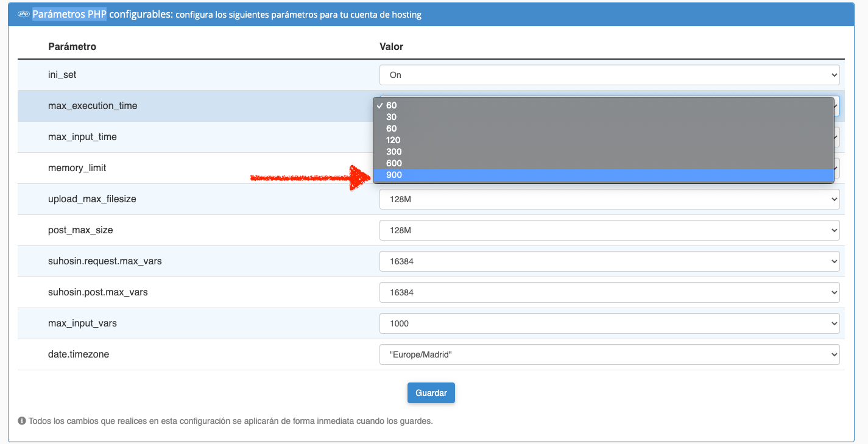Click the max_input_vars label
Screen dimensions: 868x444
click(x=83, y=323)
